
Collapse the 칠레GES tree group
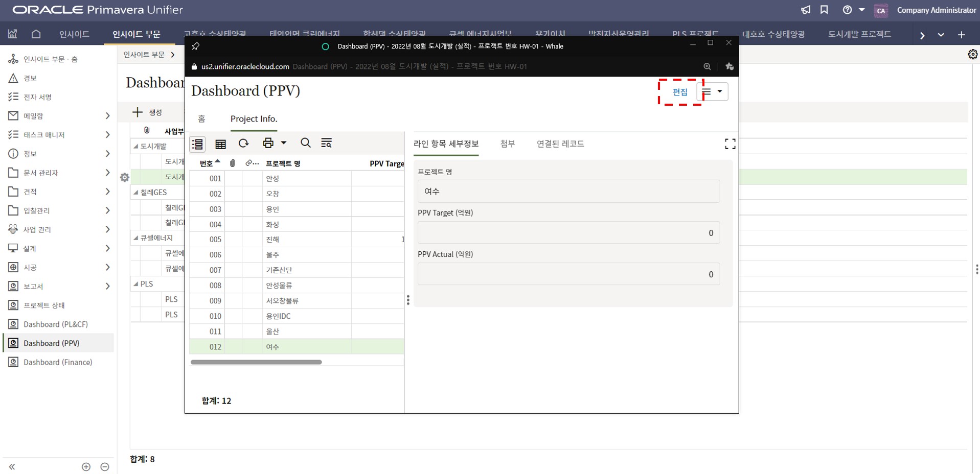pos(136,193)
